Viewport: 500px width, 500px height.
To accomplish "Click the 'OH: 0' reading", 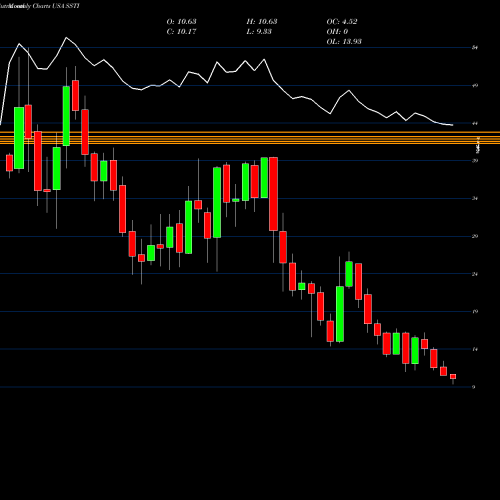I will pyautogui.click(x=337, y=31).
